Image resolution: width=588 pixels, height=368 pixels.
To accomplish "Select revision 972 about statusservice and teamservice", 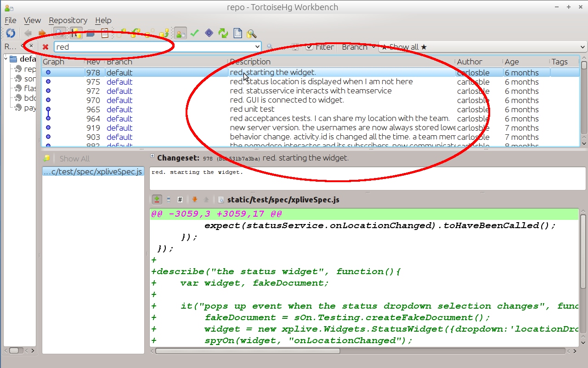I will pos(311,91).
